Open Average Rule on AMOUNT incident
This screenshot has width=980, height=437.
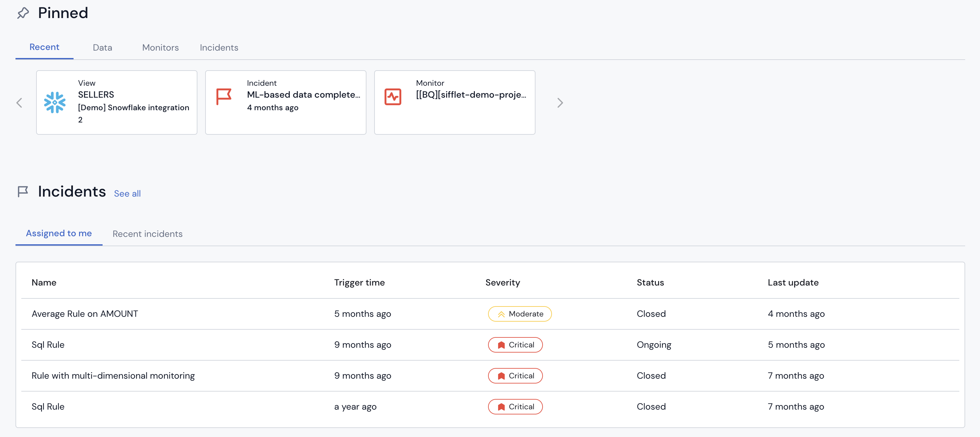coord(85,314)
